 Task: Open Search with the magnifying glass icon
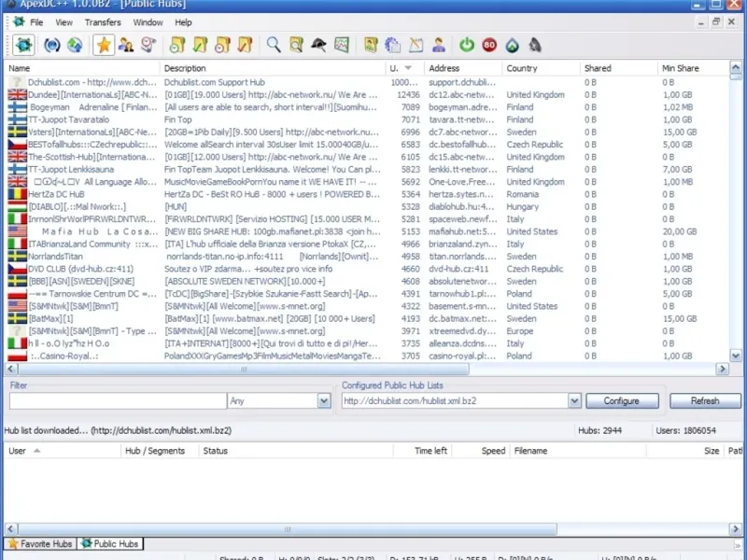pos(274,45)
